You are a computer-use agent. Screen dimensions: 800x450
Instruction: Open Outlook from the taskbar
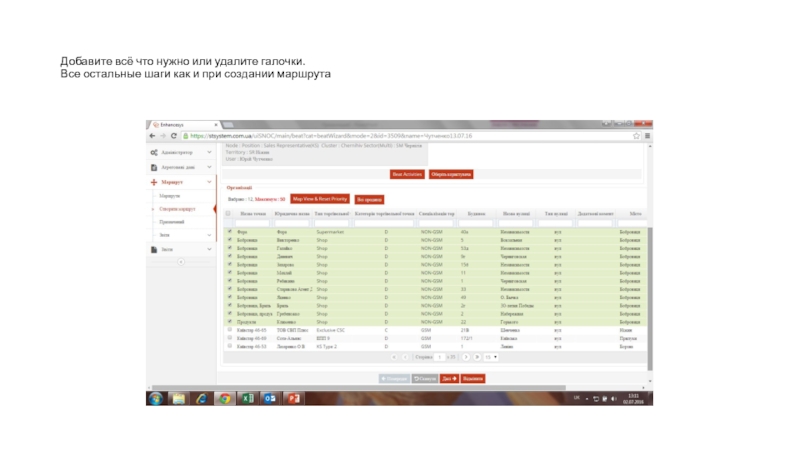pyautogui.click(x=270, y=398)
